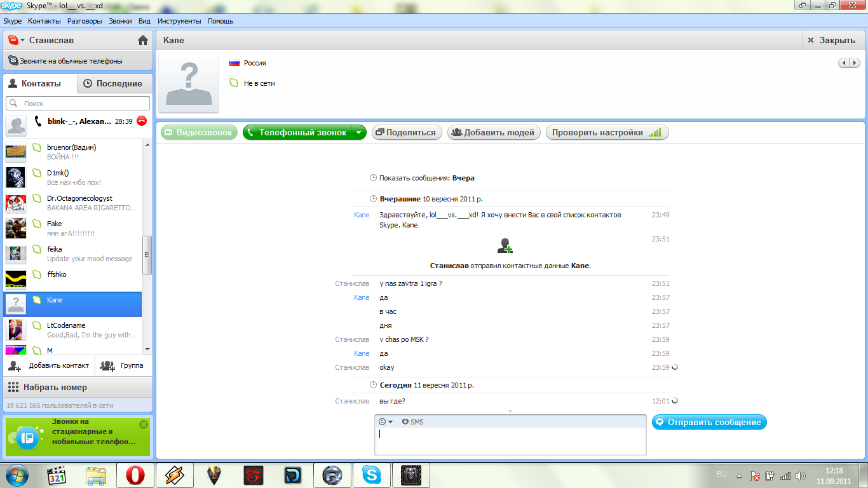Select contact feika in the list
868x488 pixels.
[73, 254]
